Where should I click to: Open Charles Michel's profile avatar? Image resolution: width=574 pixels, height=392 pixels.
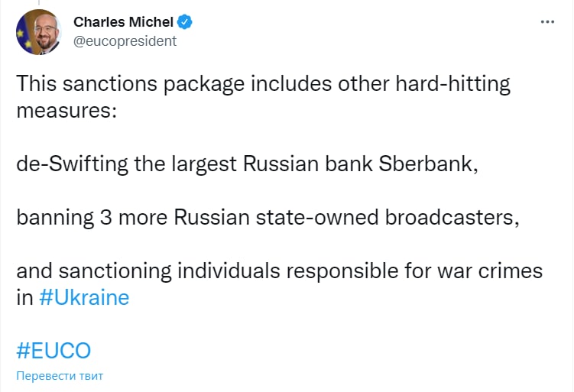tap(38, 31)
